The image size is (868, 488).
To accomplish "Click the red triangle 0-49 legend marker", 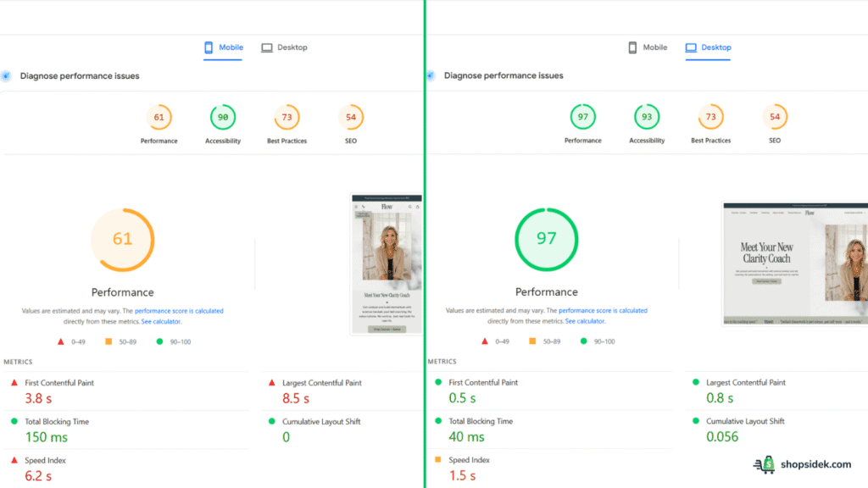I will [x=59, y=341].
